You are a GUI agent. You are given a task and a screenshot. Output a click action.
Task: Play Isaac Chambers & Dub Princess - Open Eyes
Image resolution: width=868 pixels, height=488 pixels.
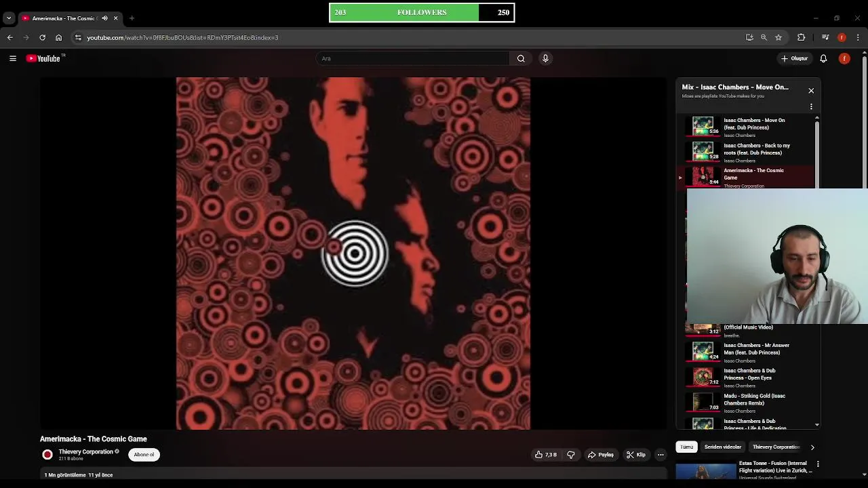pos(746,377)
